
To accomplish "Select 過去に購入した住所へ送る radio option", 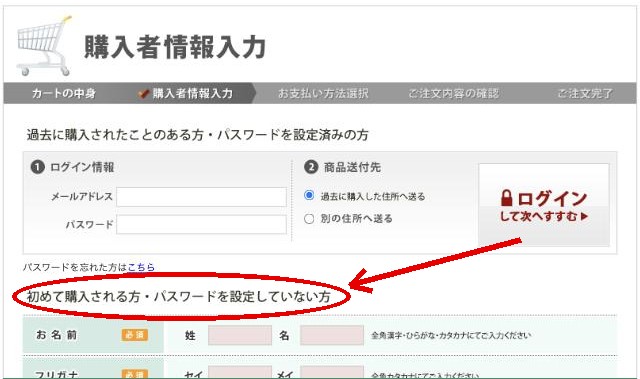I will coord(309,195).
